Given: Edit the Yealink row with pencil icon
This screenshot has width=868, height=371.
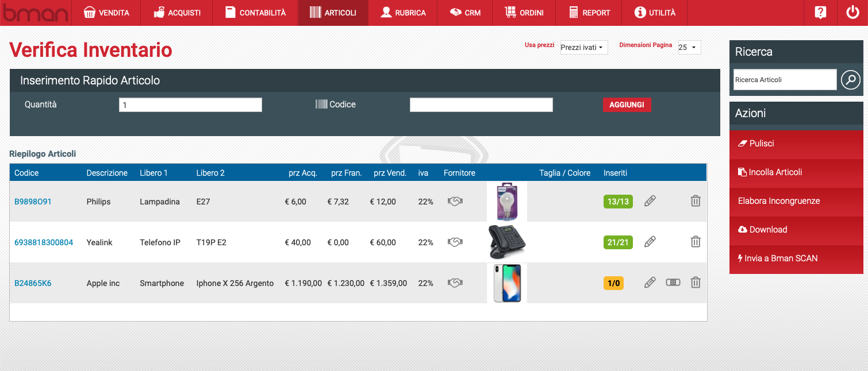Looking at the screenshot, I should (650, 242).
